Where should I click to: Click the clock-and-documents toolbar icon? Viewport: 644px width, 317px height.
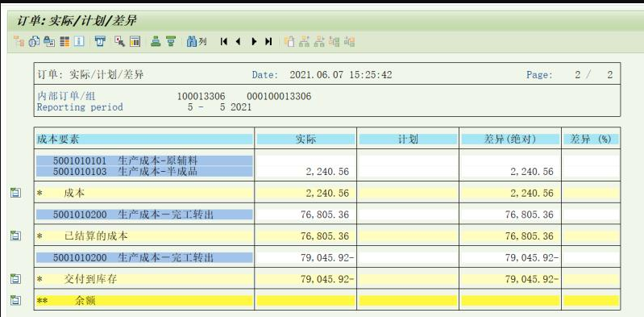[x=34, y=41]
